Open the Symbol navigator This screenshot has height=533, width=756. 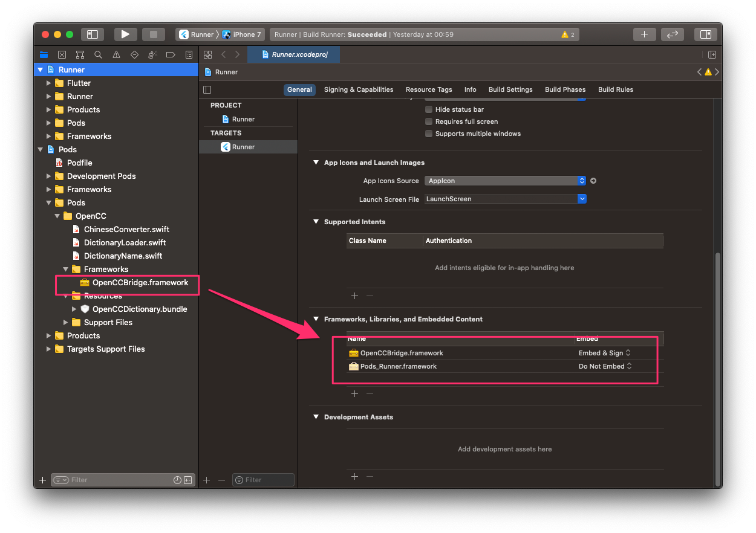tap(80, 54)
